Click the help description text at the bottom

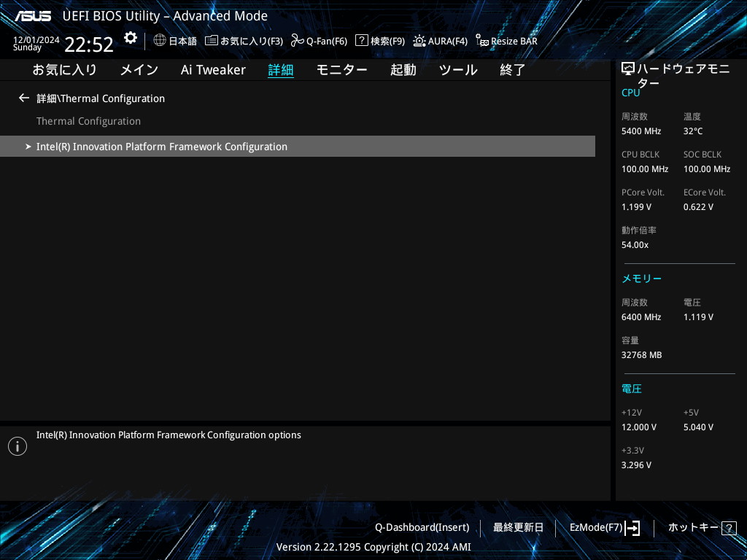pyautogui.click(x=169, y=435)
